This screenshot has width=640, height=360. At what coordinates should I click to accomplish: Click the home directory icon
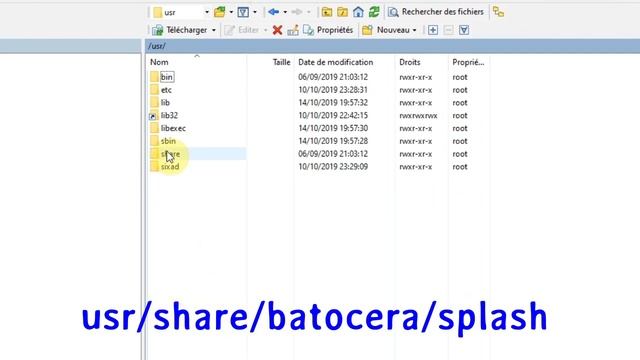tap(358, 12)
